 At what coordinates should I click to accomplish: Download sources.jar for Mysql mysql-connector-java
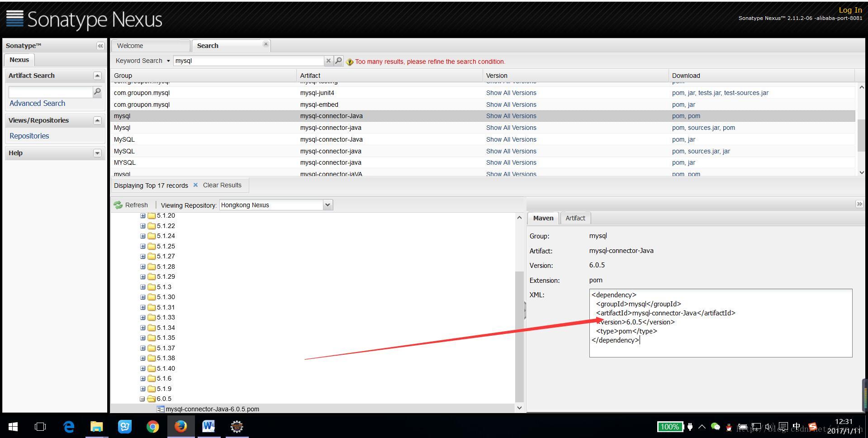[703, 128]
